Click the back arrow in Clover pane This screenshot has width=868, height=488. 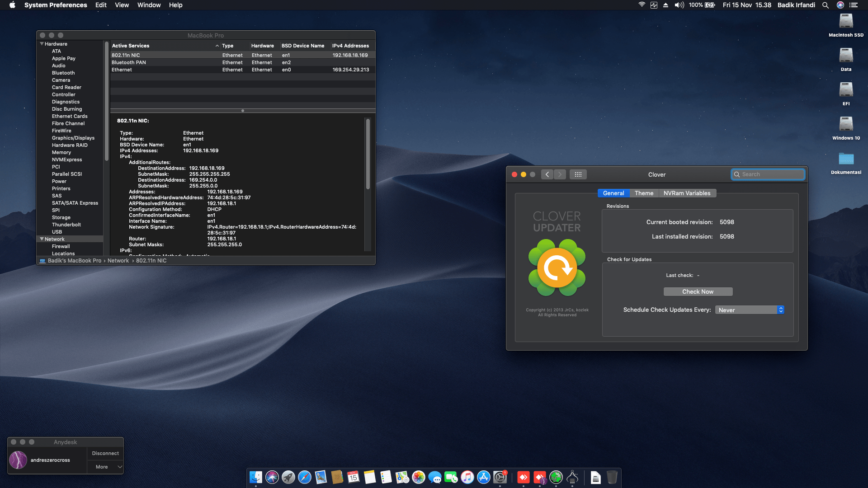point(547,174)
